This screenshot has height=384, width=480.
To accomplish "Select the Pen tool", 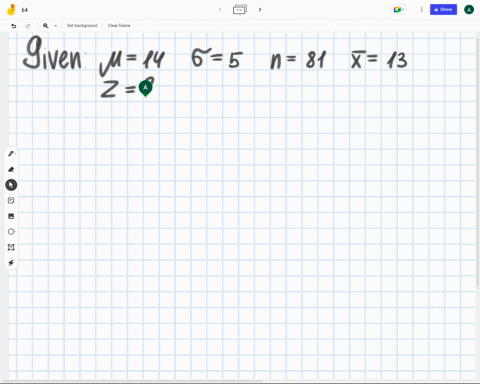I will (11, 154).
